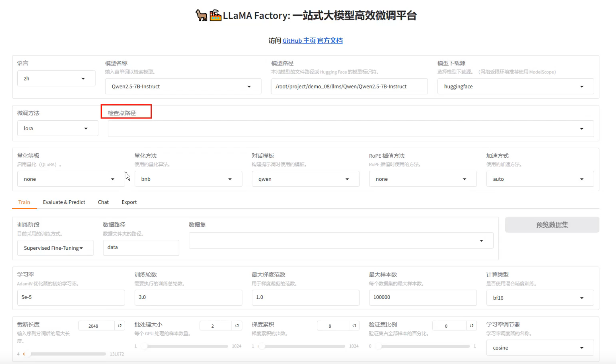Reset the 梯度累积 value with its refresh icon
The height and width of the screenshot is (364, 616).
pos(354,326)
